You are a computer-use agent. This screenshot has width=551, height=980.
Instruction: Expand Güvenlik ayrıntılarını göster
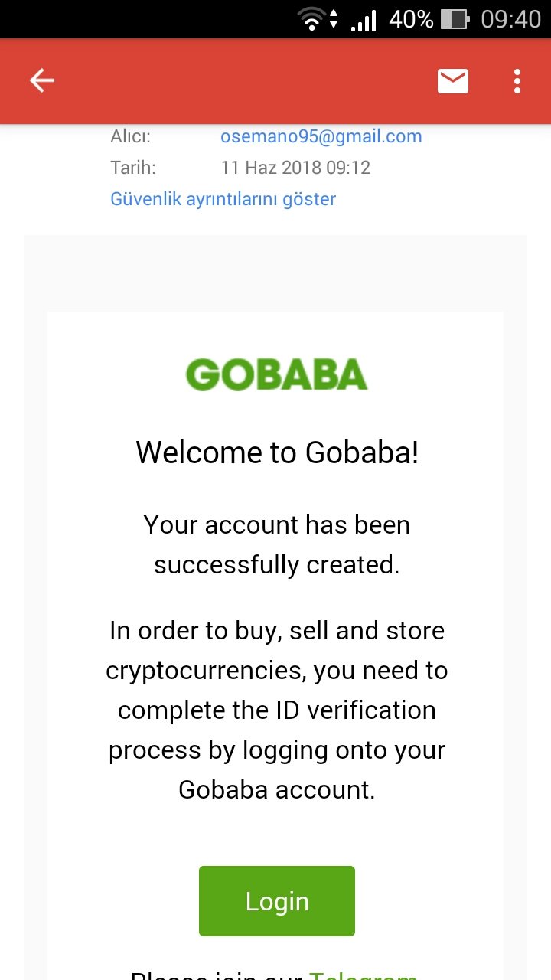pos(223,199)
